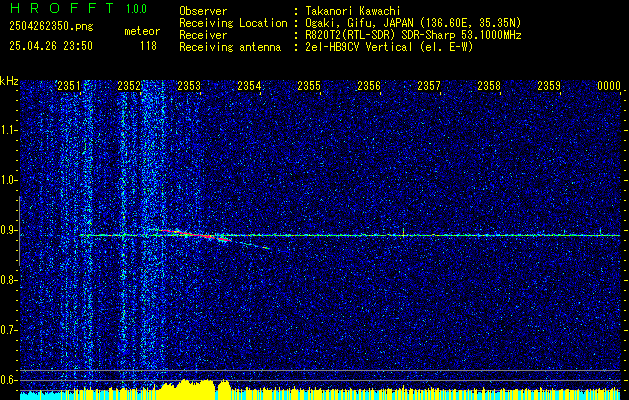The width and height of the screenshot is (629, 400).
Task: Click the 0000 time marker
Action: (x=609, y=86)
